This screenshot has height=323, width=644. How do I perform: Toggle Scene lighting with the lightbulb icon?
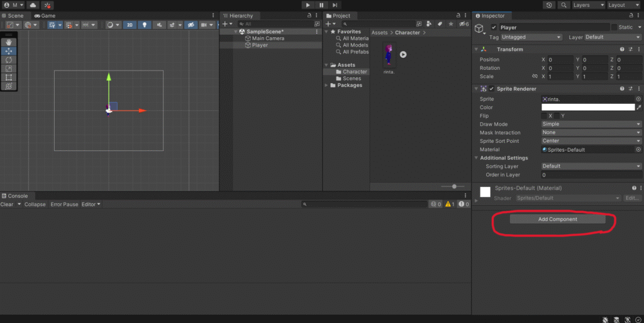(145, 25)
